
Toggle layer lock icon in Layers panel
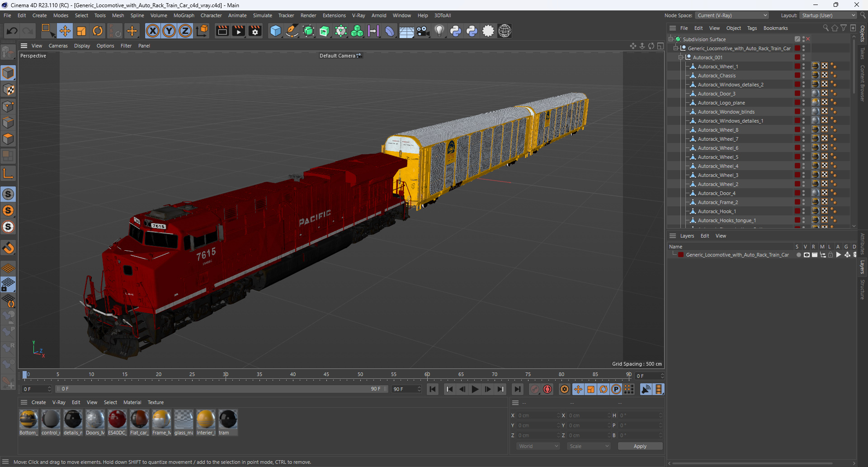pos(830,255)
